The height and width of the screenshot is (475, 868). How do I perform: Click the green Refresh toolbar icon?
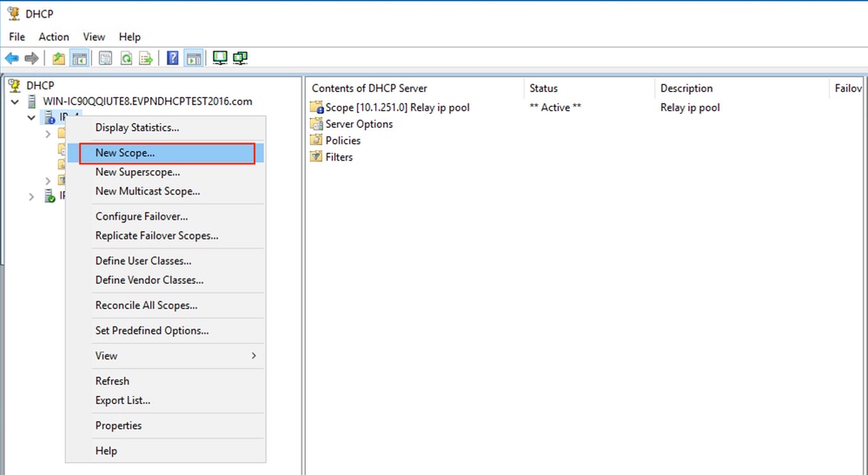126,58
